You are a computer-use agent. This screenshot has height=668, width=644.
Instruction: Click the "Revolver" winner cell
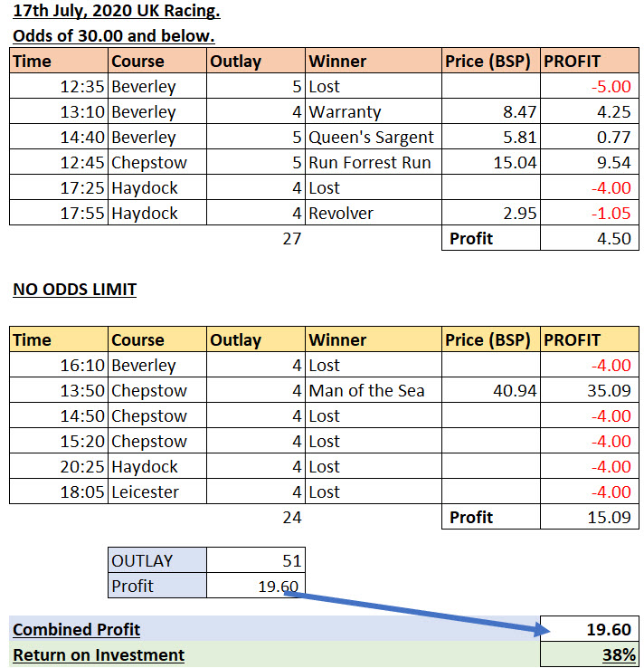[x=341, y=215]
